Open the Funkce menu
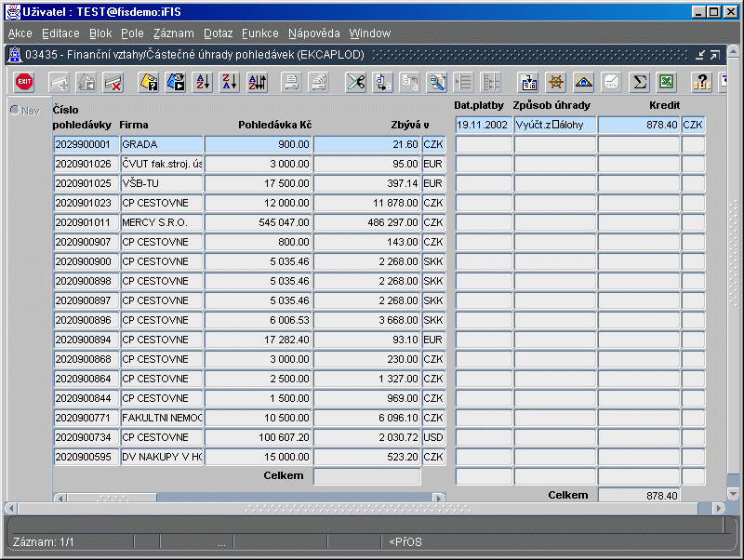The height and width of the screenshot is (560, 744). (259, 33)
